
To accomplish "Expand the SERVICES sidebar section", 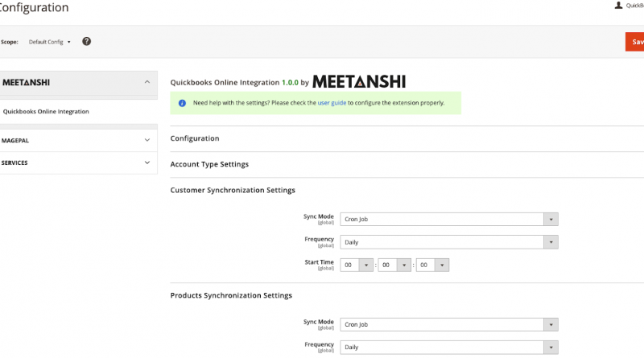I will 147,163.
